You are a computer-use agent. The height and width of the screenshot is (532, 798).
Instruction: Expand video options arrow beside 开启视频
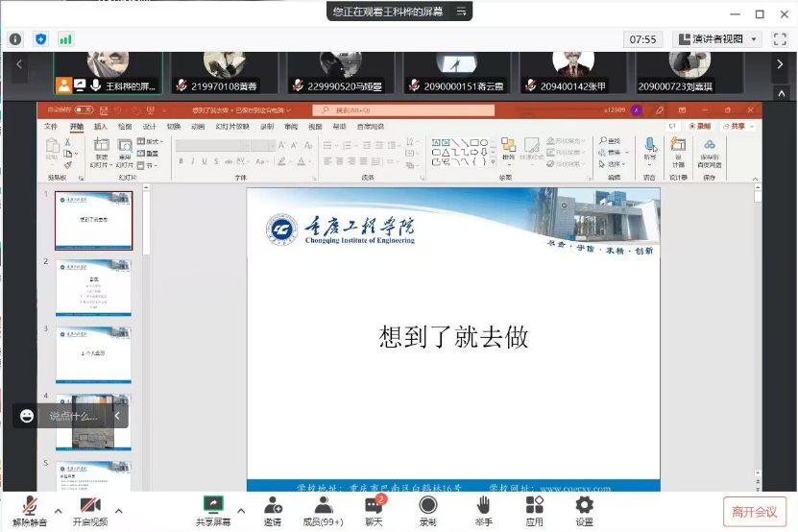click(119, 510)
